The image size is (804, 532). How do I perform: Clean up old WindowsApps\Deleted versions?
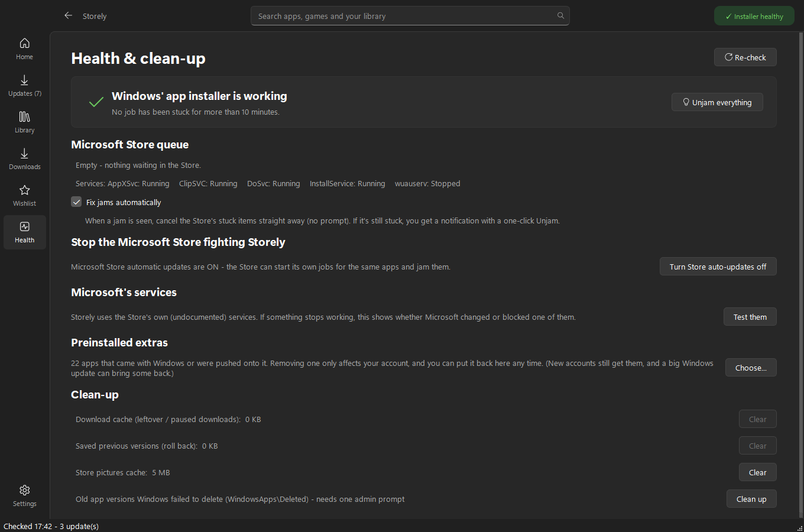[751, 499]
